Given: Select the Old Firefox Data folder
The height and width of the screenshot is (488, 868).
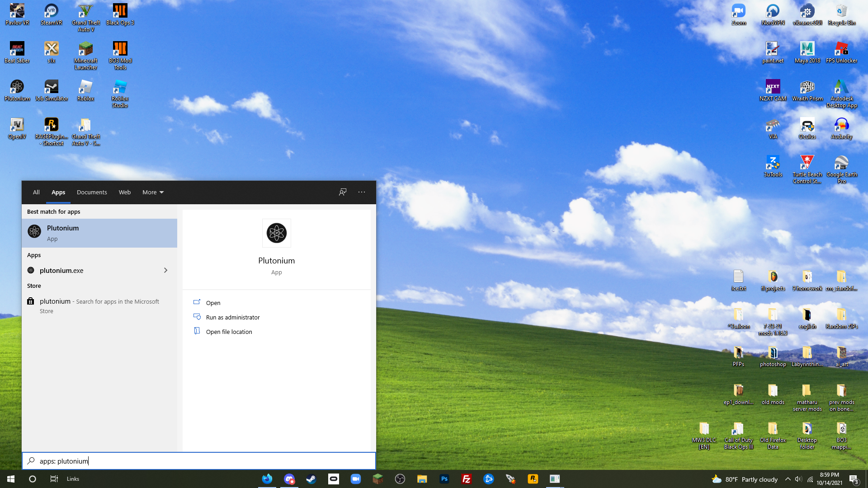Looking at the screenshot, I should pos(773,436).
